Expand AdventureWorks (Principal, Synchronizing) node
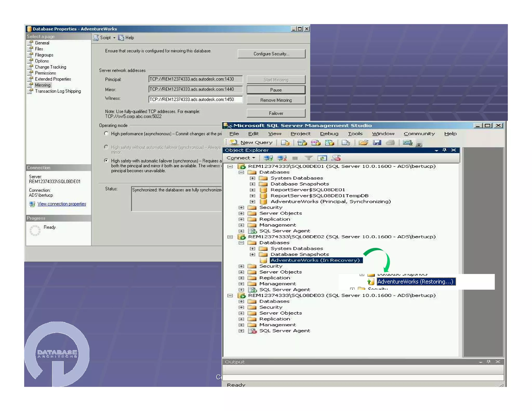 [x=252, y=202]
